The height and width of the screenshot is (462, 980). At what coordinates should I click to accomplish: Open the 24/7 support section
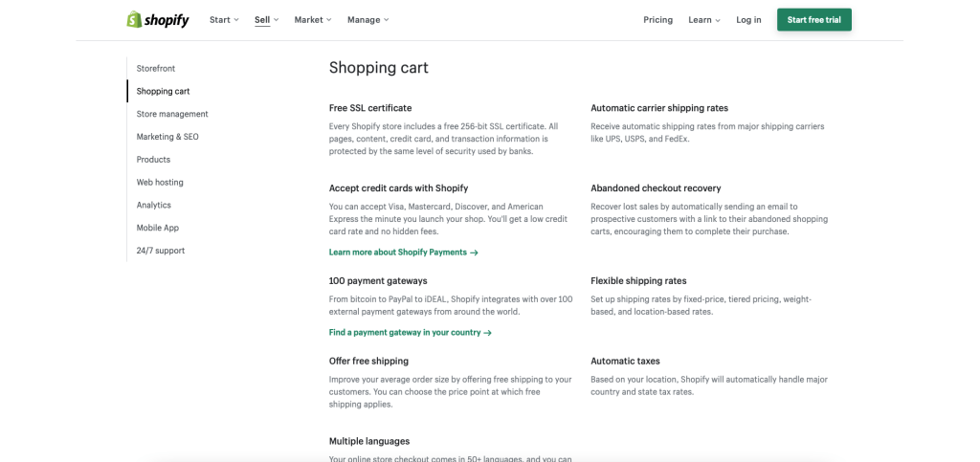161,251
